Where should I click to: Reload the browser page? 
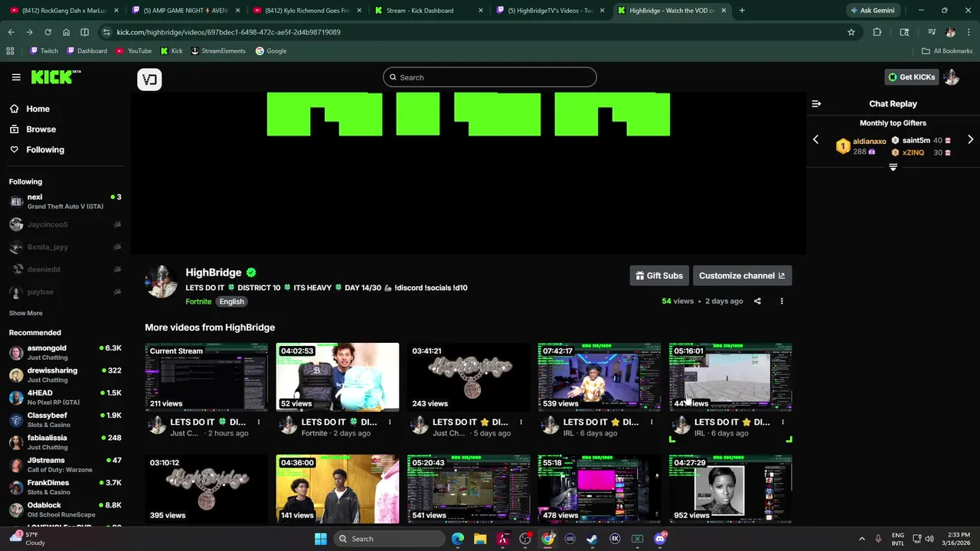(47, 32)
